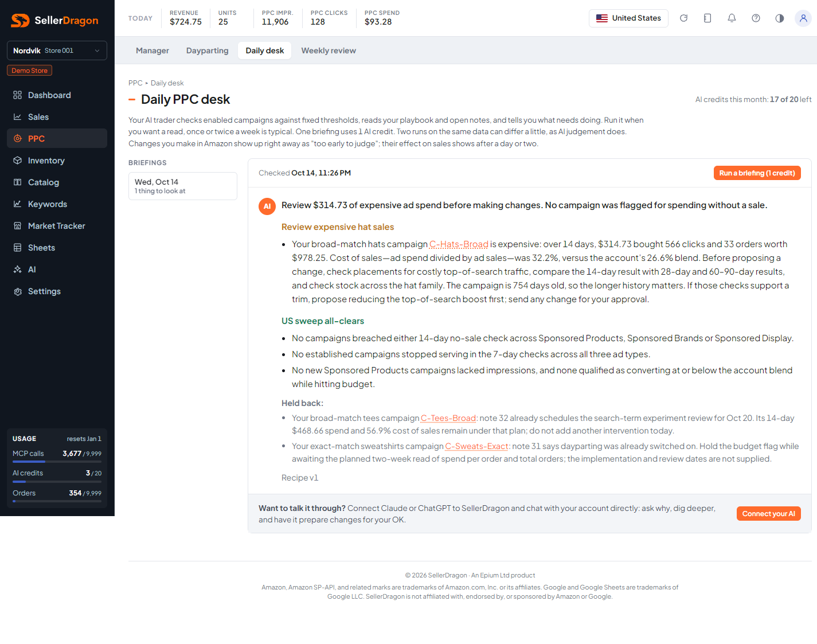Open the Dashboard sidebar icon
817x644 pixels.
coord(18,95)
